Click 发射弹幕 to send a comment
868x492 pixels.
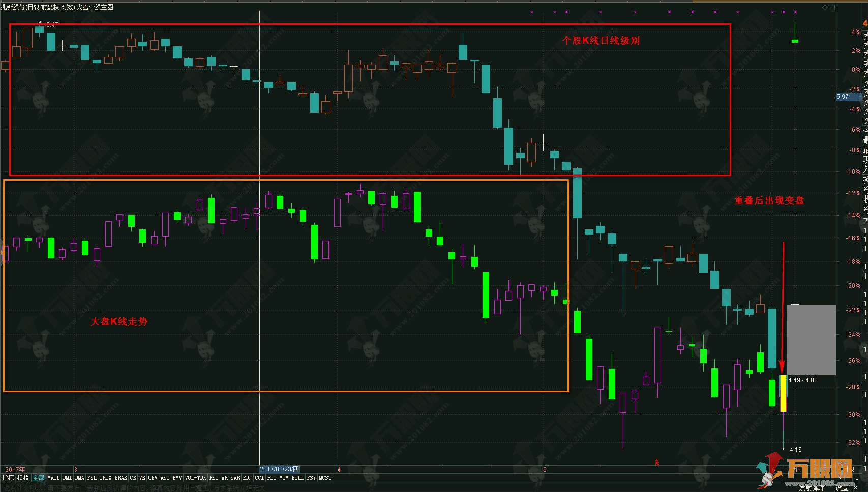812,488
